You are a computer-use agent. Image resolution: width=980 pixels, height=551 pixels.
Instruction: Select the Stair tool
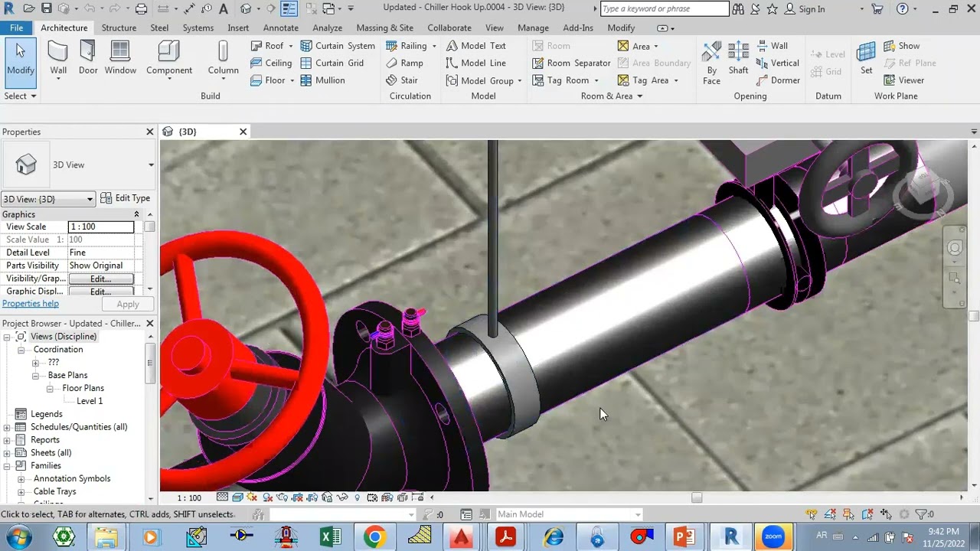(402, 80)
